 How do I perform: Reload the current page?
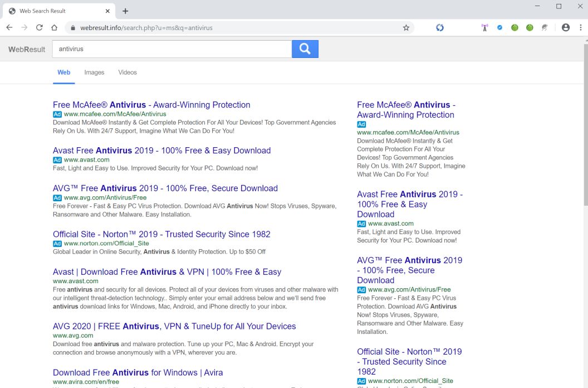[x=40, y=27]
